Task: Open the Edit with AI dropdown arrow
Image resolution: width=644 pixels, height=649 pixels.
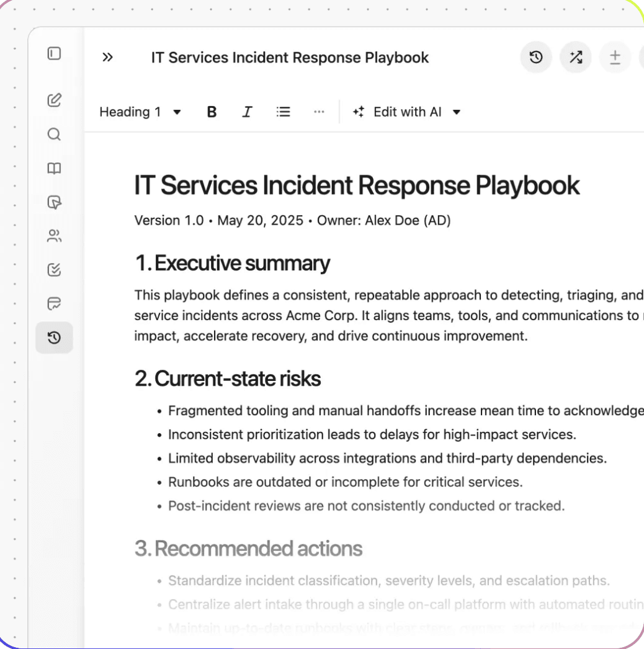Action: 457,112
